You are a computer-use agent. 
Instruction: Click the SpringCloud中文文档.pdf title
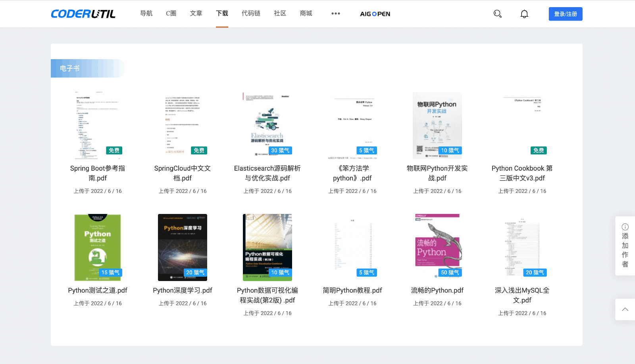[183, 173]
